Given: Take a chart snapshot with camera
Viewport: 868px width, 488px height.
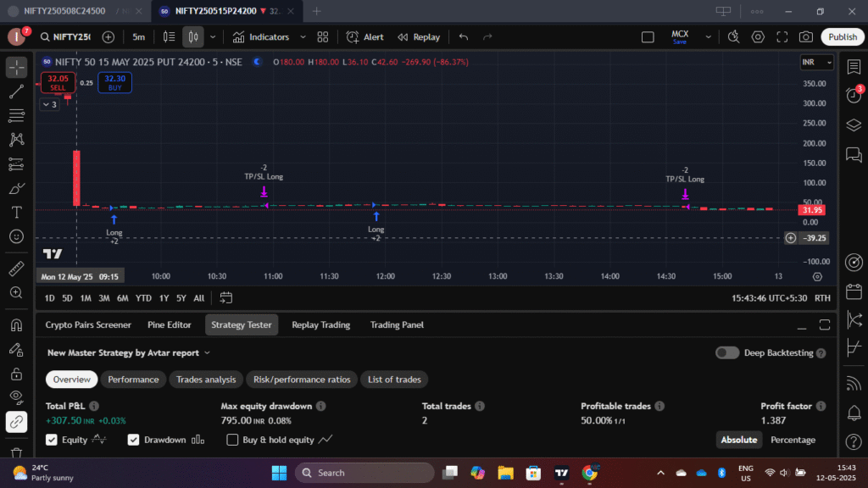Looking at the screenshot, I should pyautogui.click(x=806, y=37).
